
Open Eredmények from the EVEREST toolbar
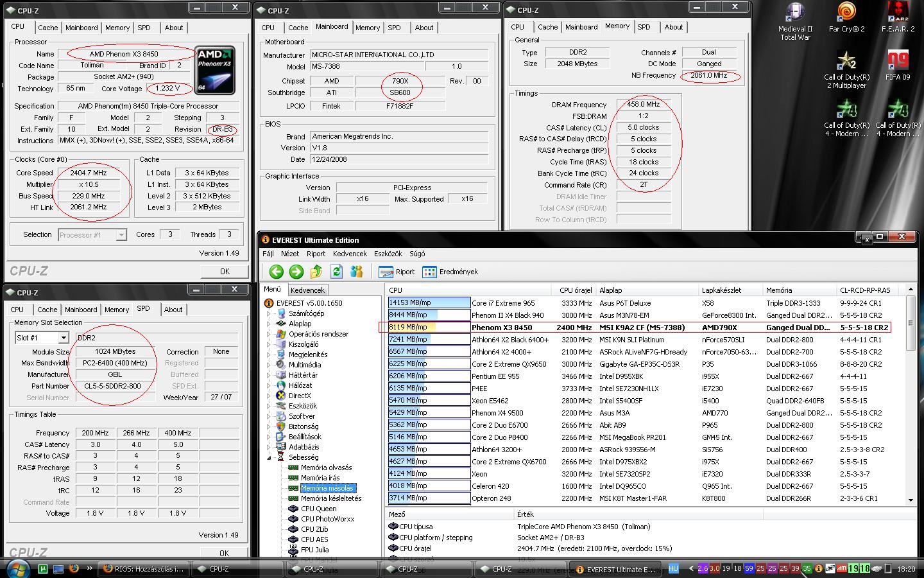450,272
